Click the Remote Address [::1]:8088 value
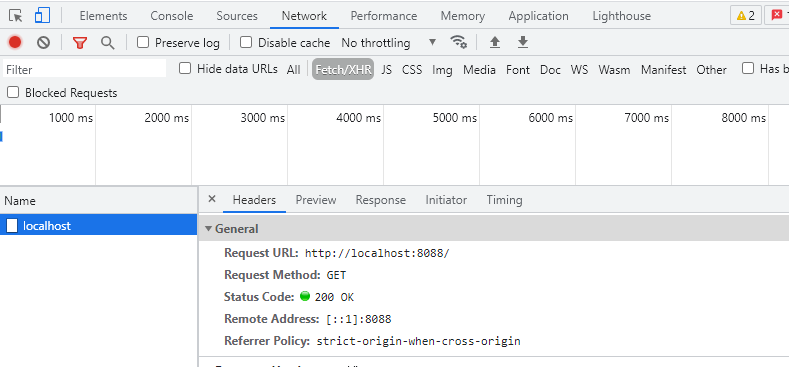789x367 pixels. pos(358,319)
